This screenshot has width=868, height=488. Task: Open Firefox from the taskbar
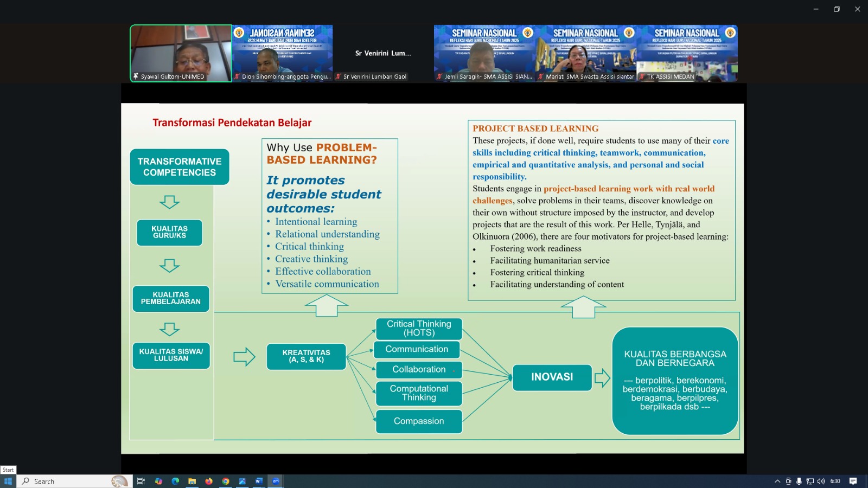209,481
